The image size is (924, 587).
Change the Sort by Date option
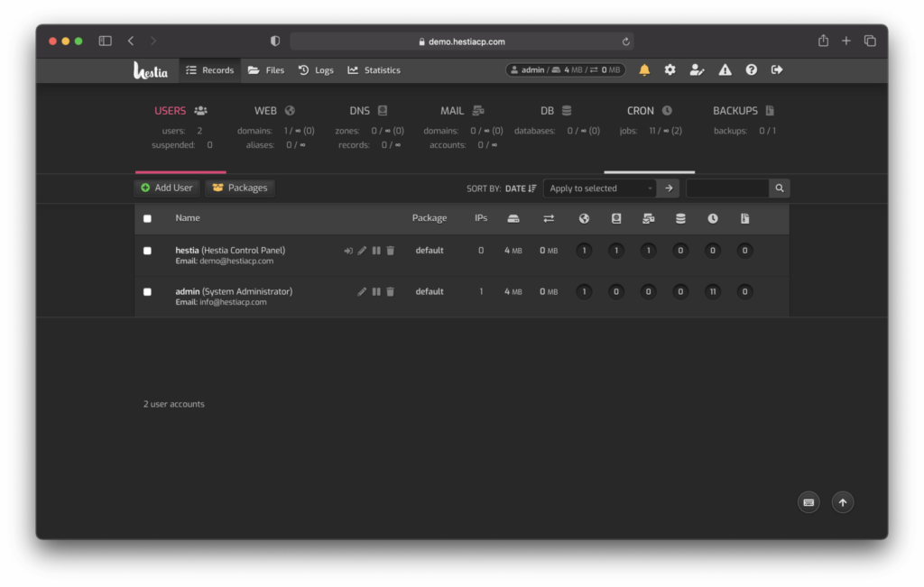pos(521,188)
